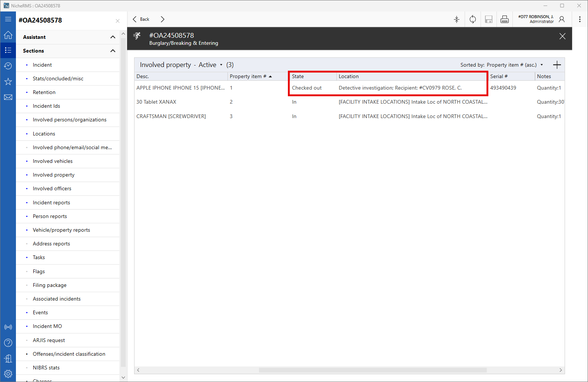
Task: Open the recent history clock icon
Action: [8, 66]
